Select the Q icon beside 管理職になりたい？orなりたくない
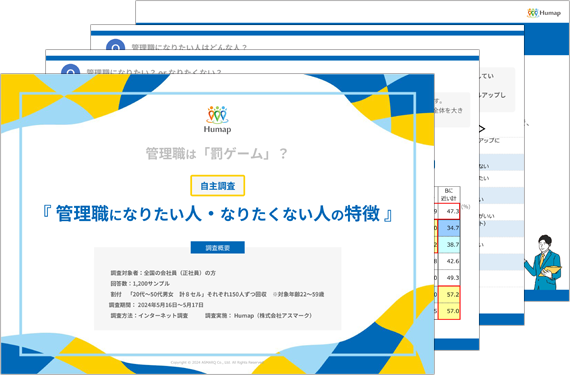The width and height of the screenshot is (570, 375). pos(71,69)
